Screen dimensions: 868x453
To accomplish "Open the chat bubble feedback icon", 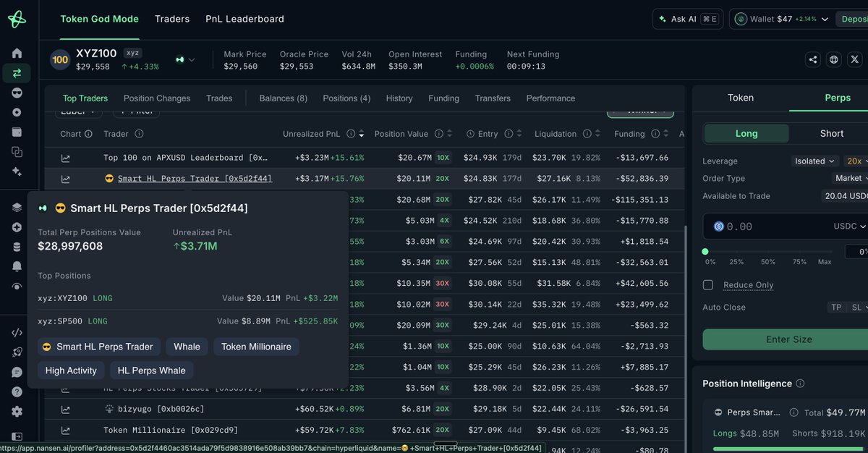I will click(x=17, y=372).
